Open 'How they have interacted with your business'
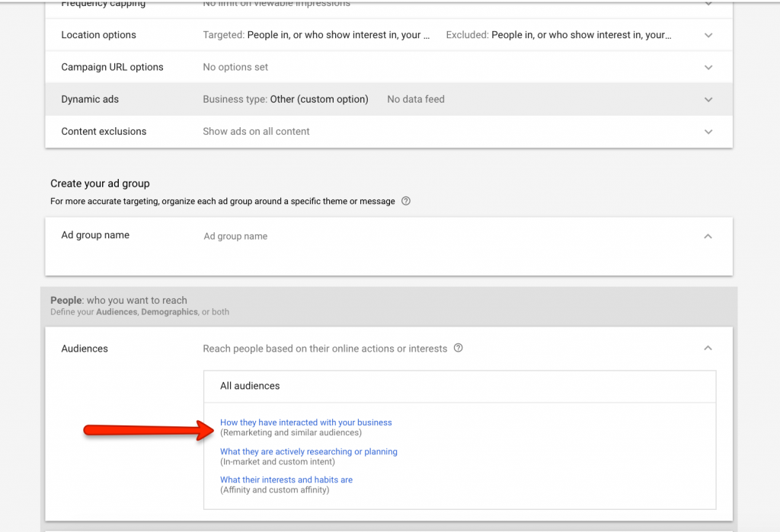 pyautogui.click(x=305, y=422)
